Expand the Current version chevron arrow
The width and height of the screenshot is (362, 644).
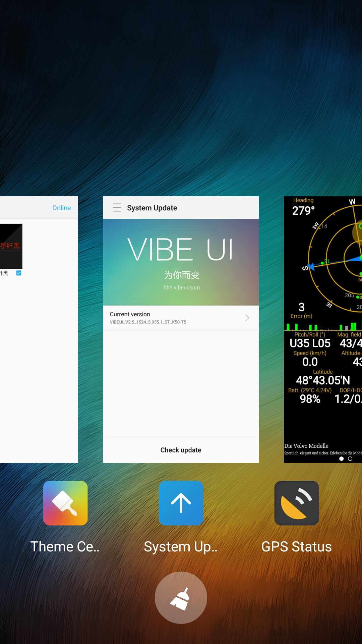(x=247, y=318)
